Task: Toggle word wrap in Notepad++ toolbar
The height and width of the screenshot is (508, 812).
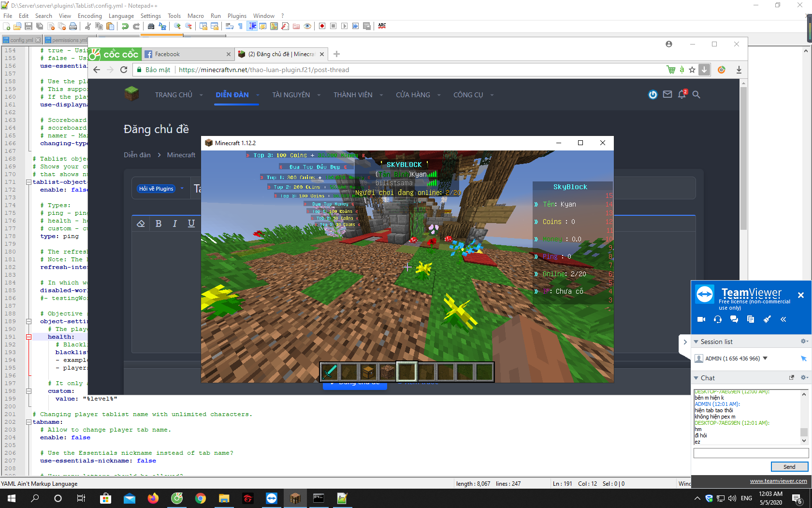Action: click(230, 26)
